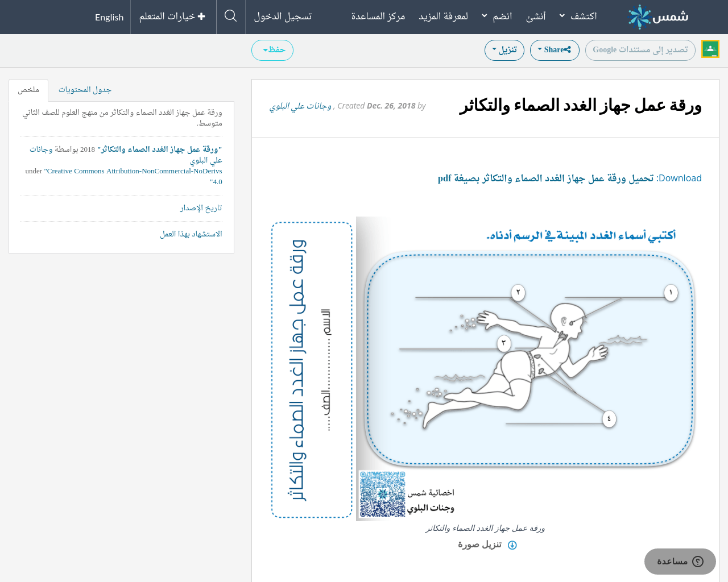Open the تنزيل download dropdown
This screenshot has width=728, height=582.
pyautogui.click(x=504, y=50)
